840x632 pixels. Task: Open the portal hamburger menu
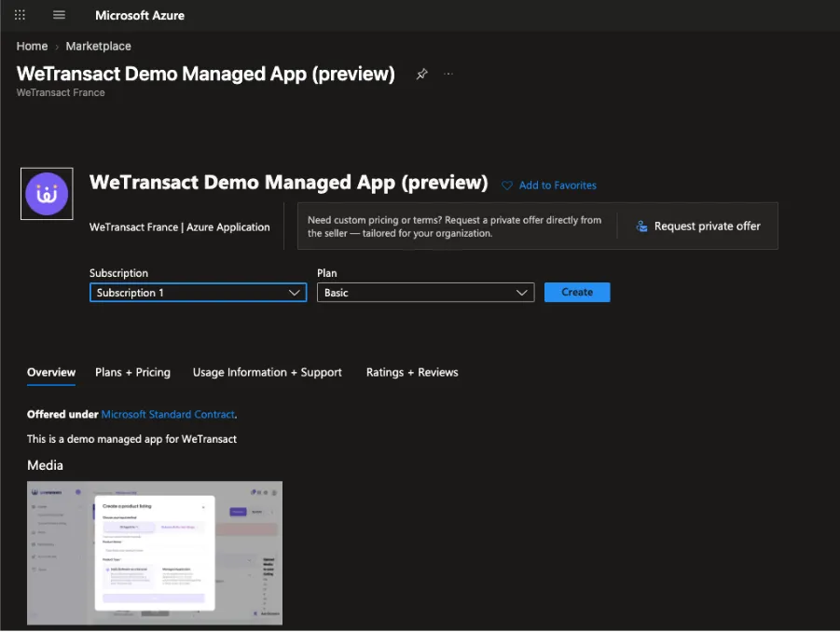tap(59, 15)
